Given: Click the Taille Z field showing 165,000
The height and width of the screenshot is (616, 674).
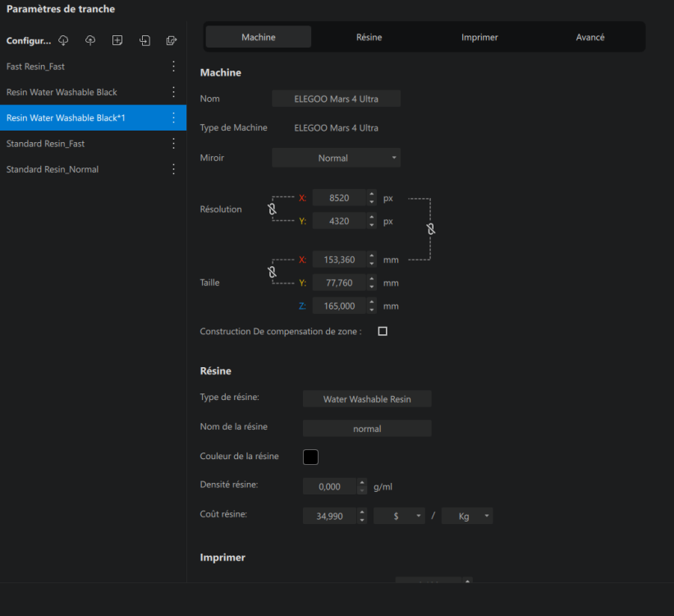Looking at the screenshot, I should [x=339, y=306].
